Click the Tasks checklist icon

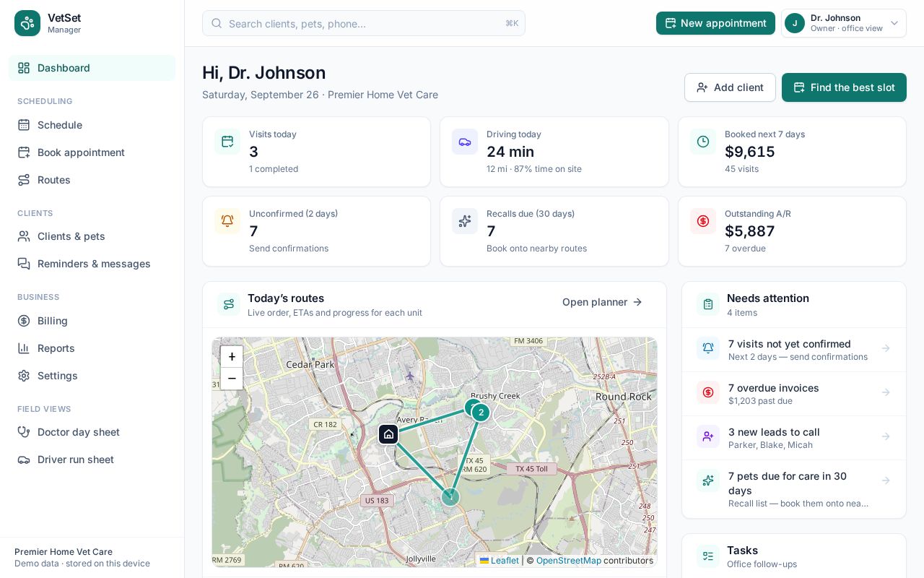coord(708,556)
